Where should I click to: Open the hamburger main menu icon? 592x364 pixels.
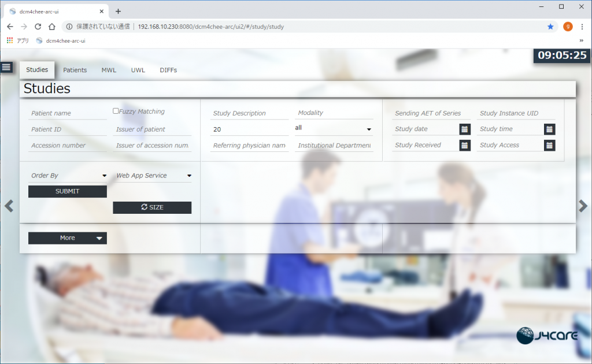coord(6,67)
